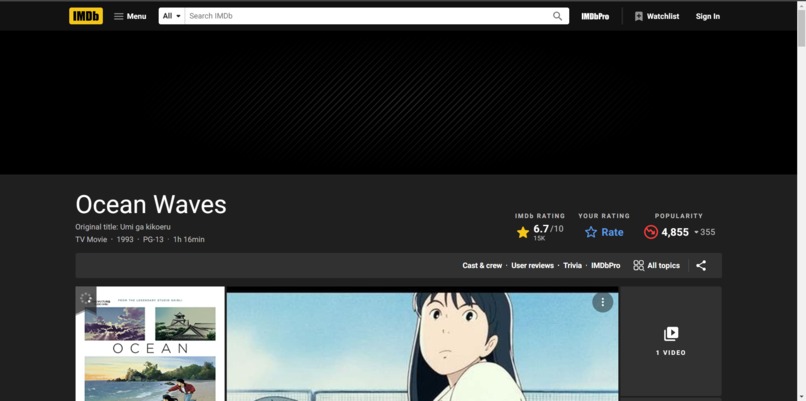This screenshot has height=401, width=806.
Task: Expand the All search category dropdown
Action: 172,16
